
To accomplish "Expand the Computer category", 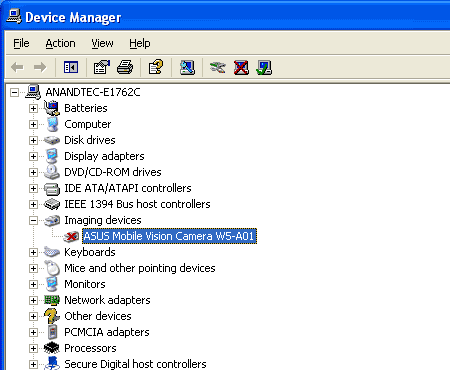I will (33, 124).
